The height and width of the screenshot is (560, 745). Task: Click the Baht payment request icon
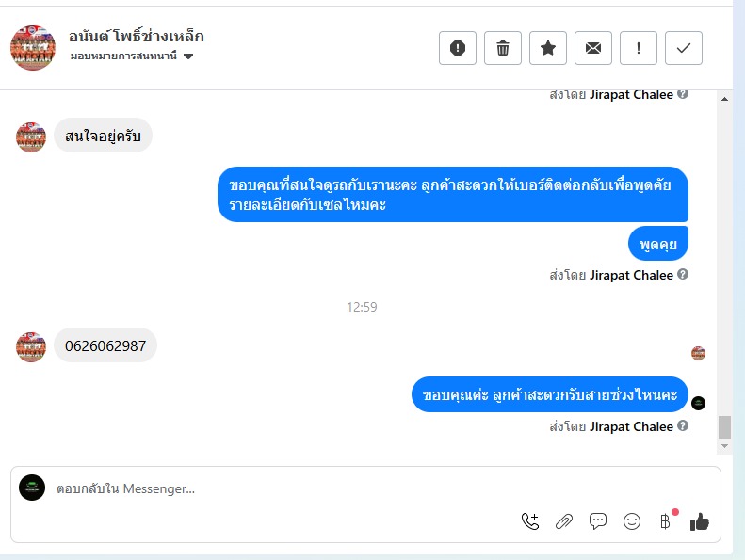point(666,521)
